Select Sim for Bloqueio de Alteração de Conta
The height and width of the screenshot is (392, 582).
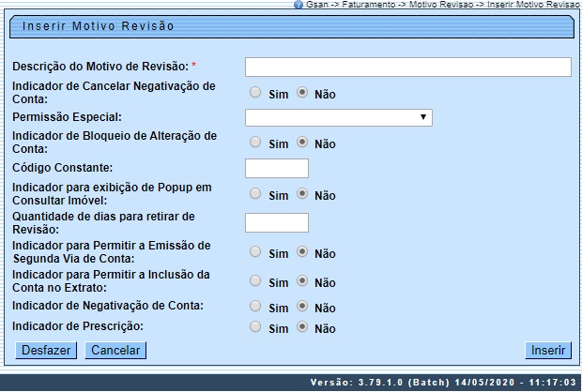pyautogui.click(x=255, y=142)
